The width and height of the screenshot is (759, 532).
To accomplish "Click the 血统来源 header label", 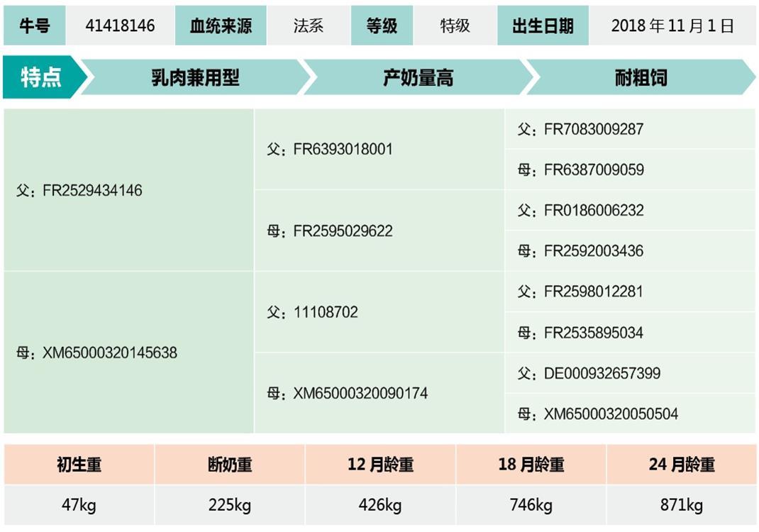I will 221,26.
